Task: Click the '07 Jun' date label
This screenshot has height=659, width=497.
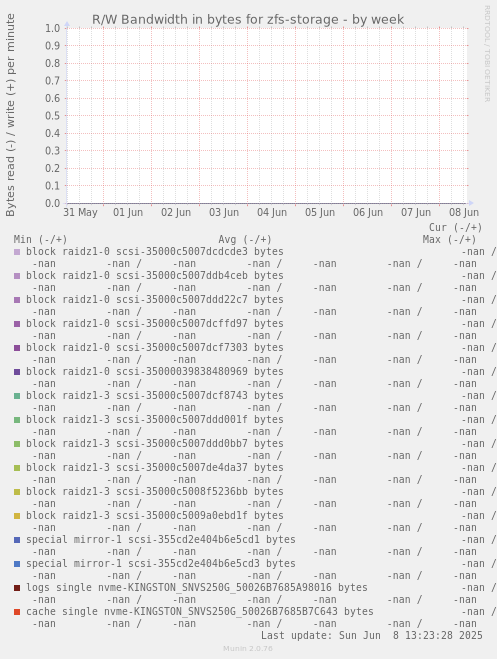Action: 415,212
